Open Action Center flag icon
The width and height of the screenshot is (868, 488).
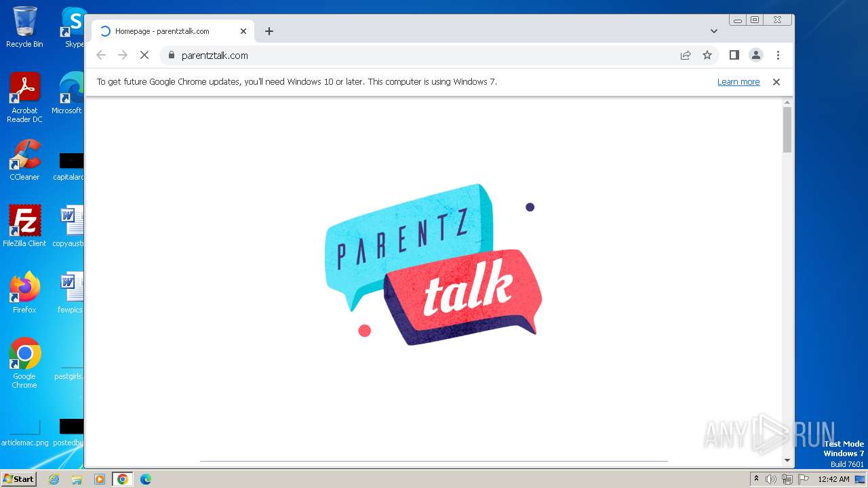tap(804, 479)
